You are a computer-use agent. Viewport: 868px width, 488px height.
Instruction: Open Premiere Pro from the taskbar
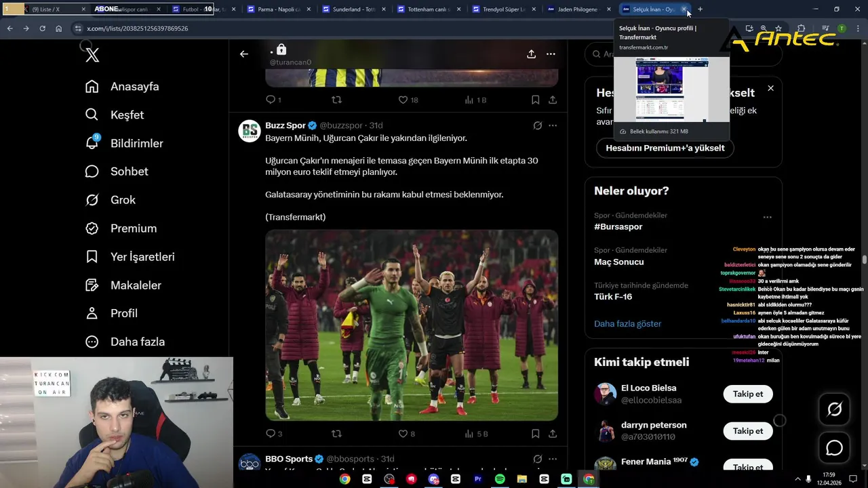pyautogui.click(x=477, y=479)
